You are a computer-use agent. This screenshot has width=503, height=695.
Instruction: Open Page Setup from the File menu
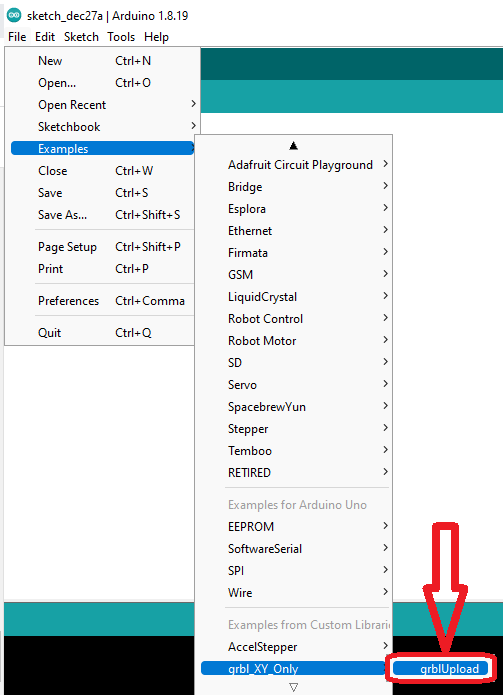click(x=102, y=247)
